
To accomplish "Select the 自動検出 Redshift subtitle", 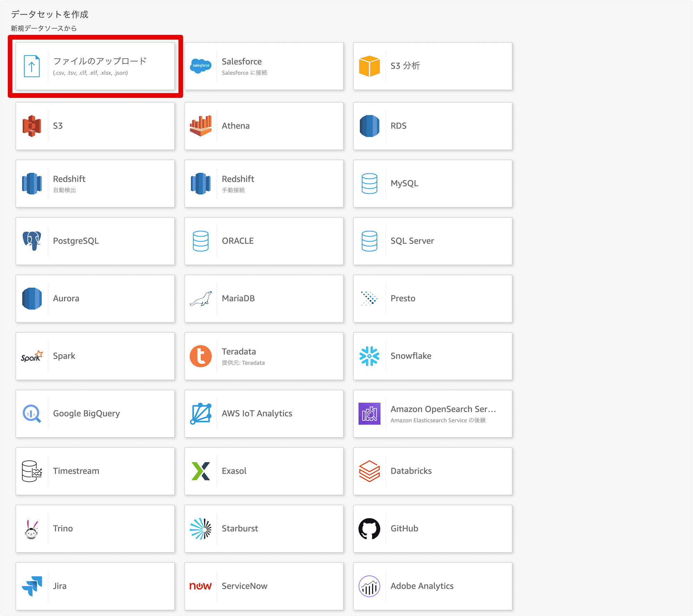I will [x=64, y=190].
